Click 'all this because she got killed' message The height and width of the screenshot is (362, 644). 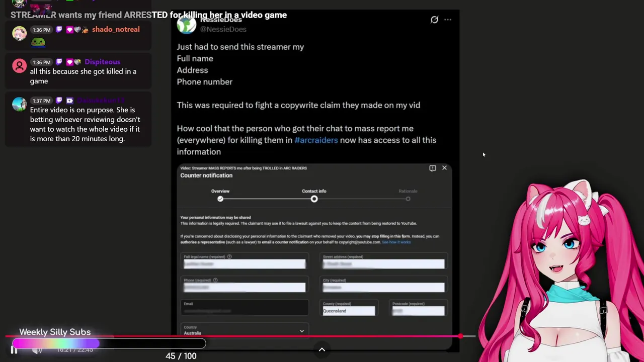tap(83, 76)
